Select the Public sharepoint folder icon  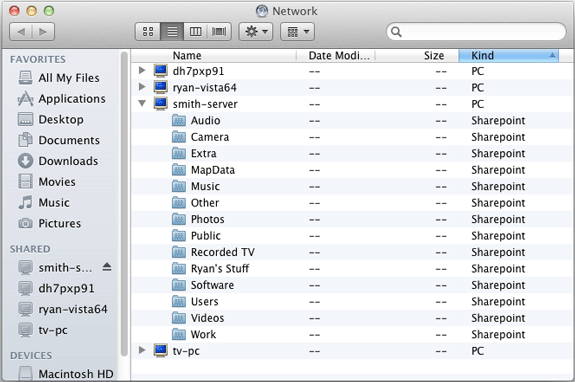(x=179, y=235)
